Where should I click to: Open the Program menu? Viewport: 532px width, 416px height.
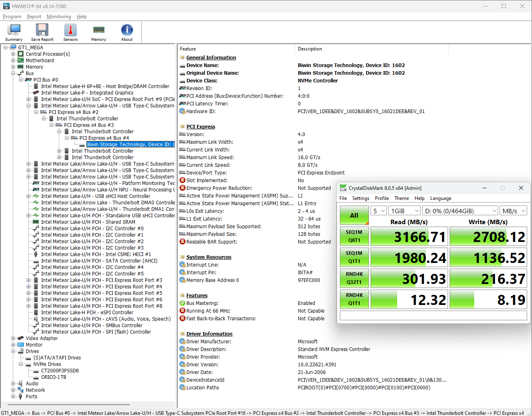click(x=12, y=17)
